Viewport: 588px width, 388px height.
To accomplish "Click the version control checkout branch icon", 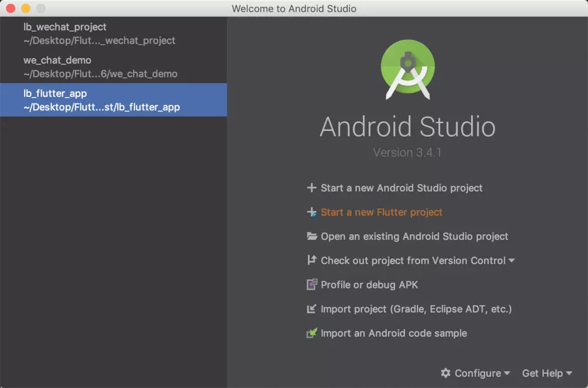I will [x=311, y=260].
